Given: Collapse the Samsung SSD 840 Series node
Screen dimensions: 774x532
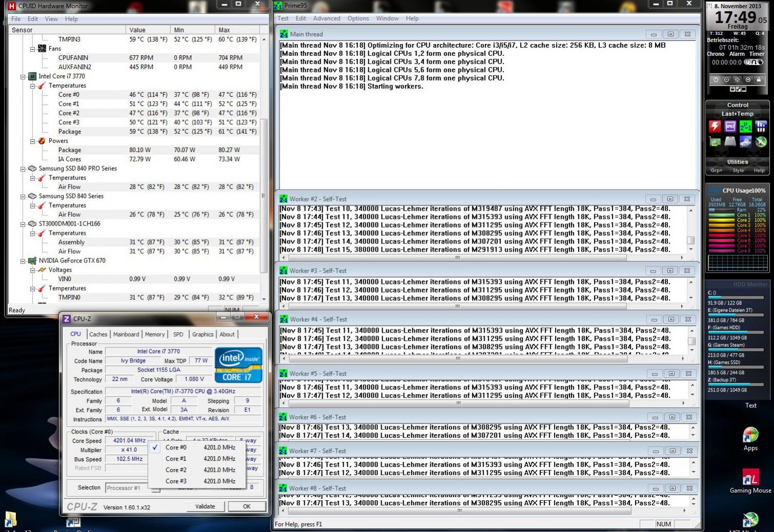Looking at the screenshot, I should click(x=23, y=196).
